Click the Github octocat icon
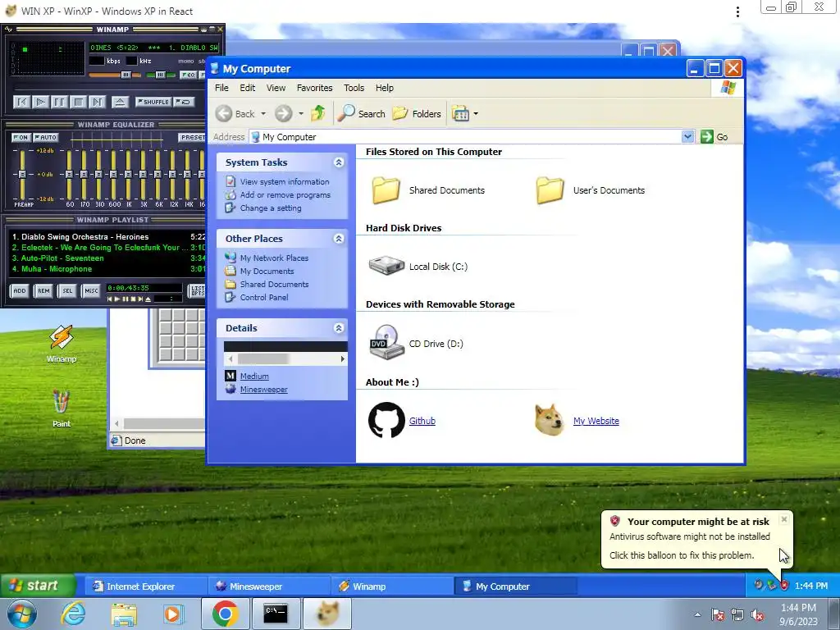 click(x=386, y=420)
